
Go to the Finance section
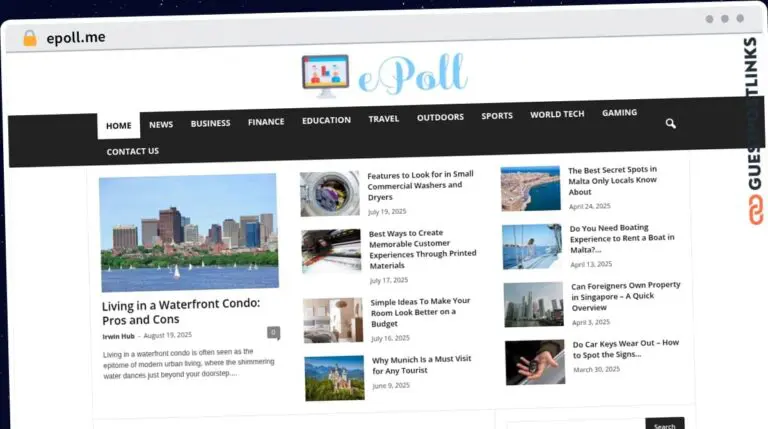pos(266,122)
